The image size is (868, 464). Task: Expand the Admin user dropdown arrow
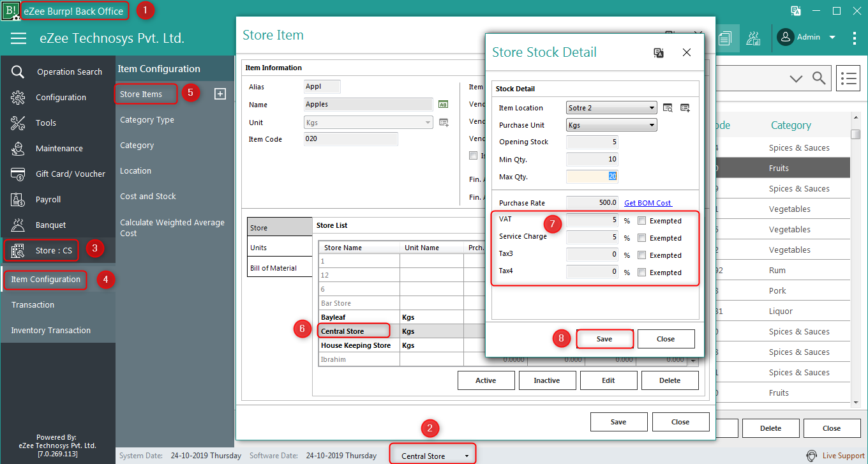(x=832, y=38)
